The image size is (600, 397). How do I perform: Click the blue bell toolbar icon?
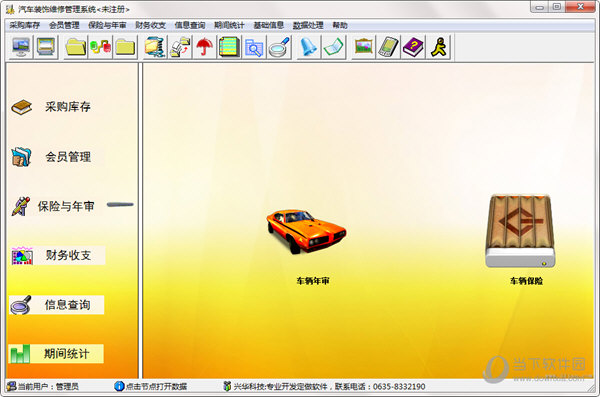(x=308, y=47)
